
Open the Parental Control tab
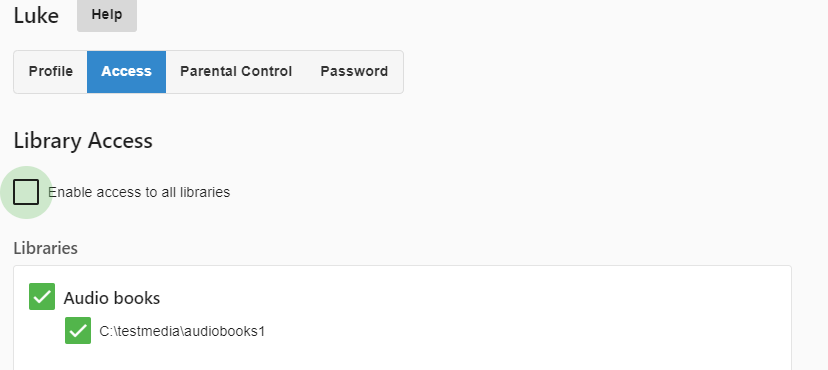(x=236, y=72)
